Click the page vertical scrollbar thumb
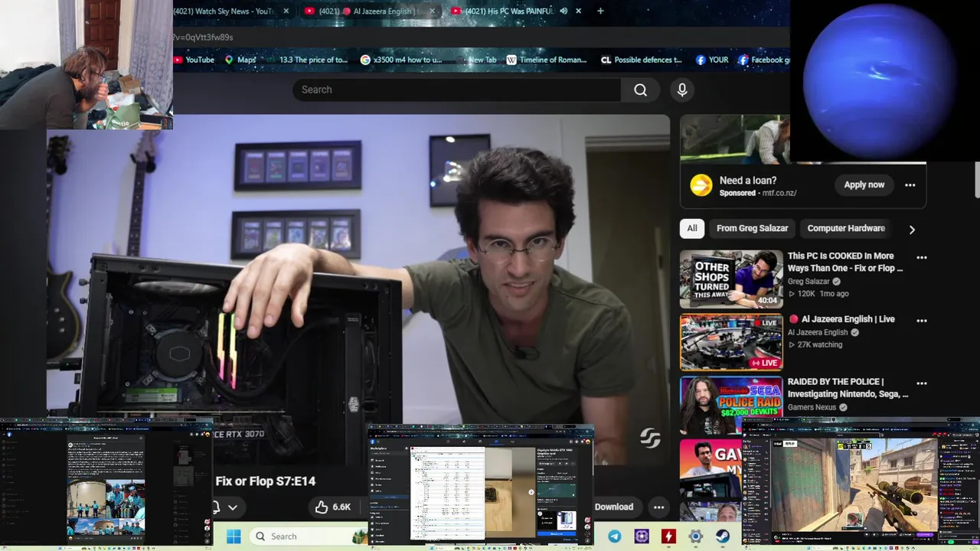This screenshot has width=980, height=551. (976, 181)
